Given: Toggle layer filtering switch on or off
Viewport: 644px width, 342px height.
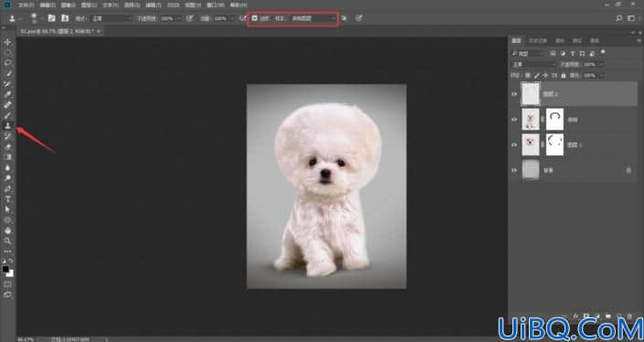Looking at the screenshot, I should [603, 52].
